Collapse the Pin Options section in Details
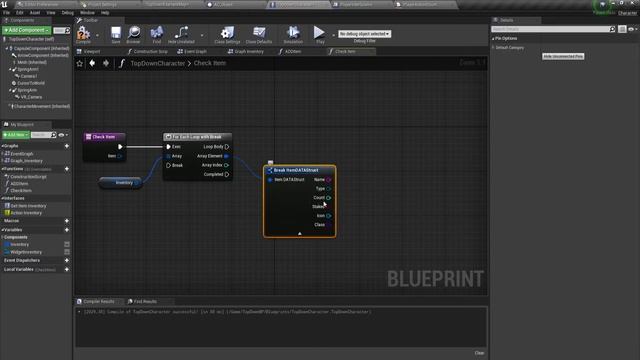 [493, 39]
